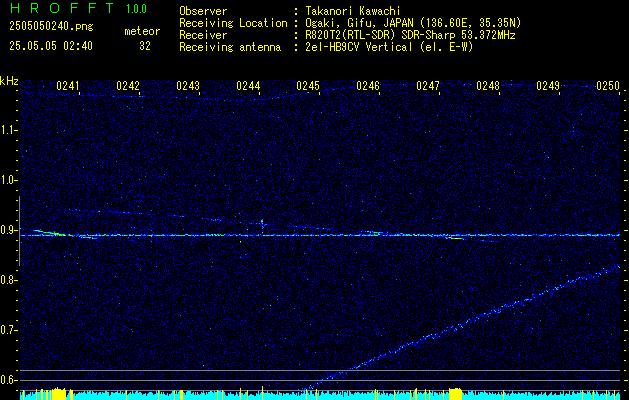Click the vertical echo spike near 0244

262,225
